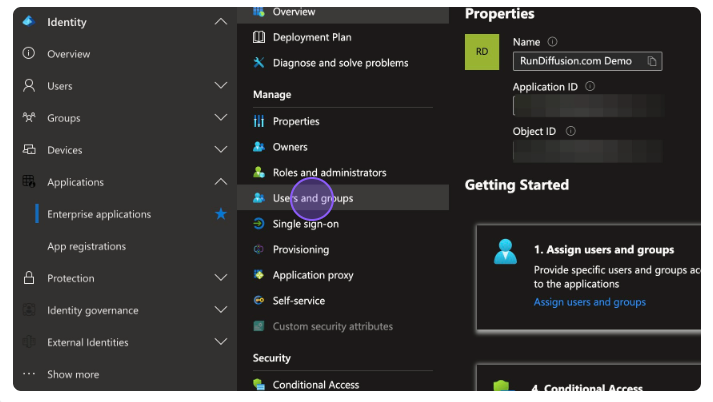The height and width of the screenshot is (402, 713).
Task: Expand the Protection section chevron
Action: coord(221,278)
